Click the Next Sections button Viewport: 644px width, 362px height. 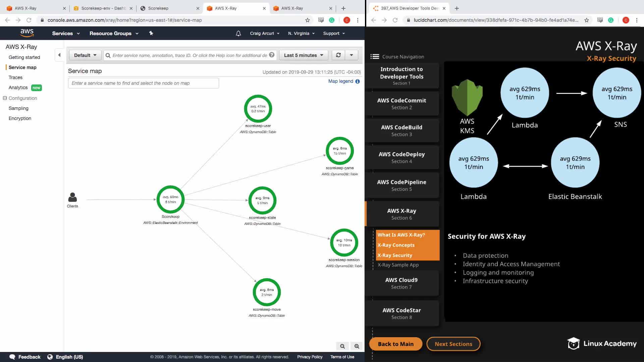pyautogui.click(x=453, y=344)
